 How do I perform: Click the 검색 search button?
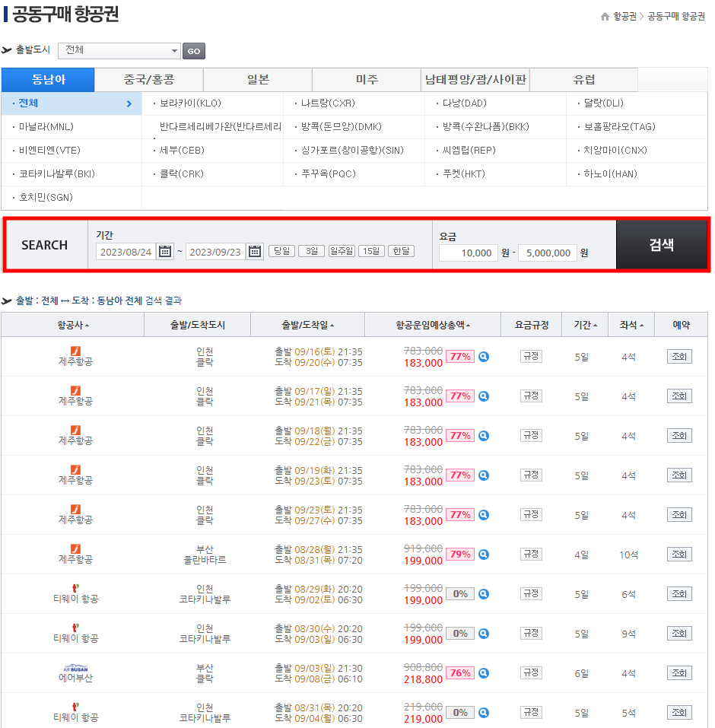[x=661, y=245]
